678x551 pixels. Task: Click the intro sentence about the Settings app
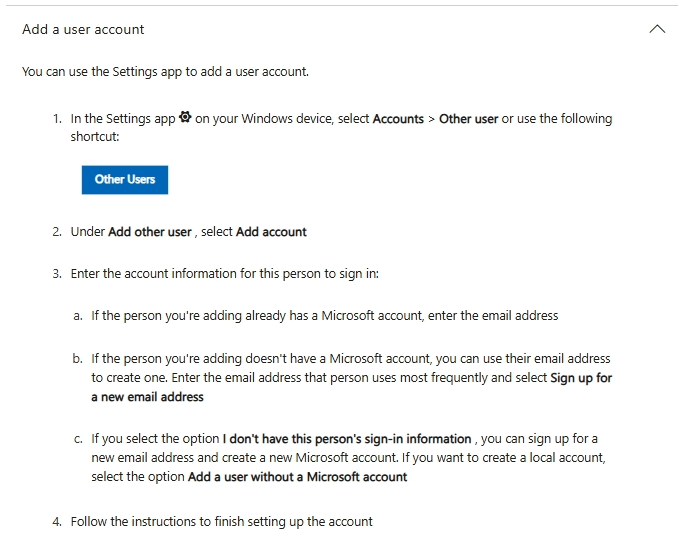(165, 72)
